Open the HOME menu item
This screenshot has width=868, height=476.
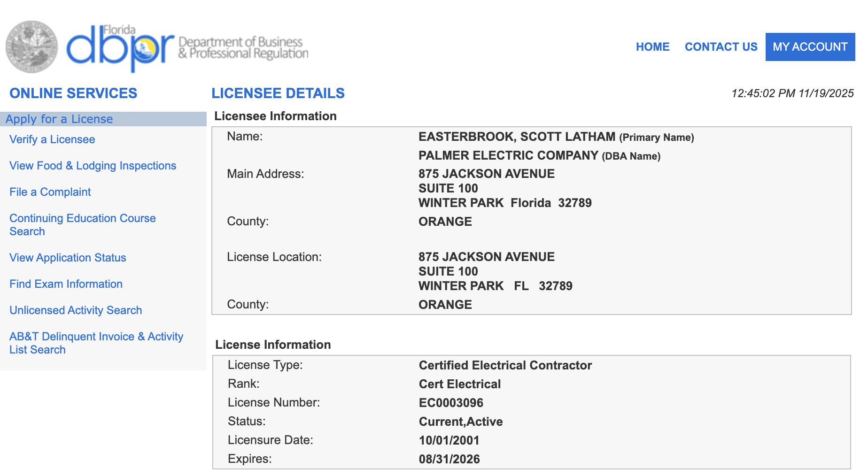click(652, 46)
